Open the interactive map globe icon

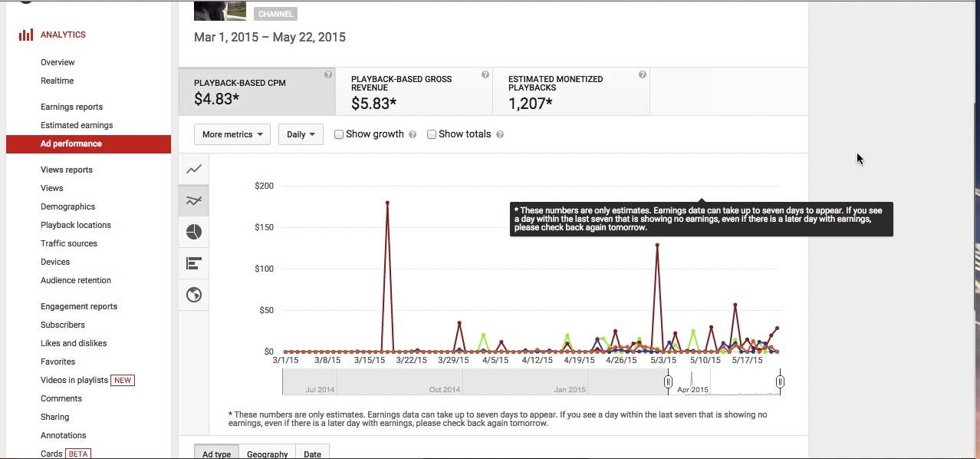point(194,295)
